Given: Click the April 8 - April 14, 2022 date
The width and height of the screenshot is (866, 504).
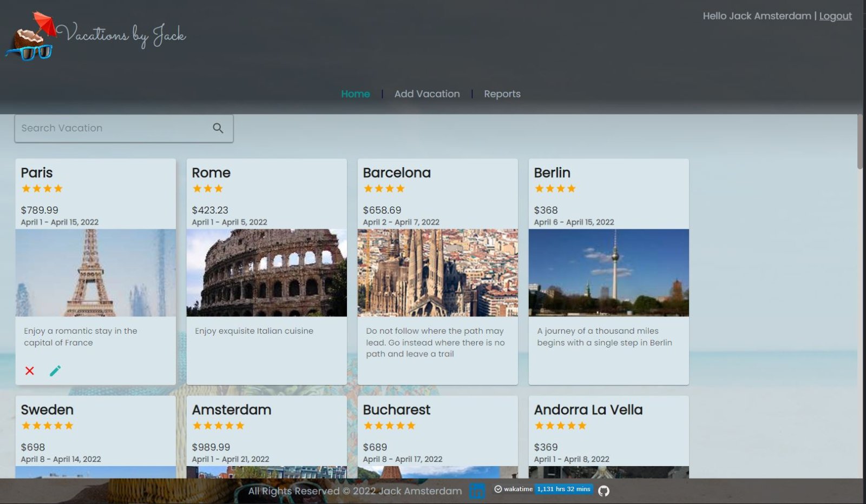Looking at the screenshot, I should (x=61, y=459).
